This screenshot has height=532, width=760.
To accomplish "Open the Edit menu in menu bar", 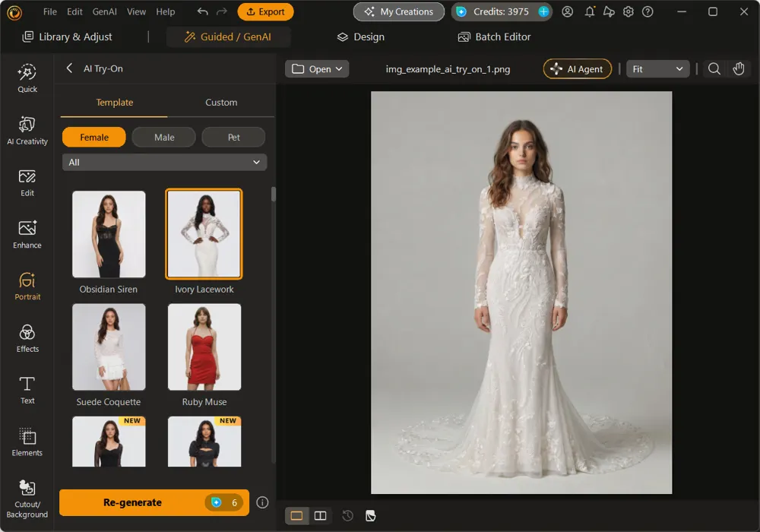I will (x=74, y=11).
